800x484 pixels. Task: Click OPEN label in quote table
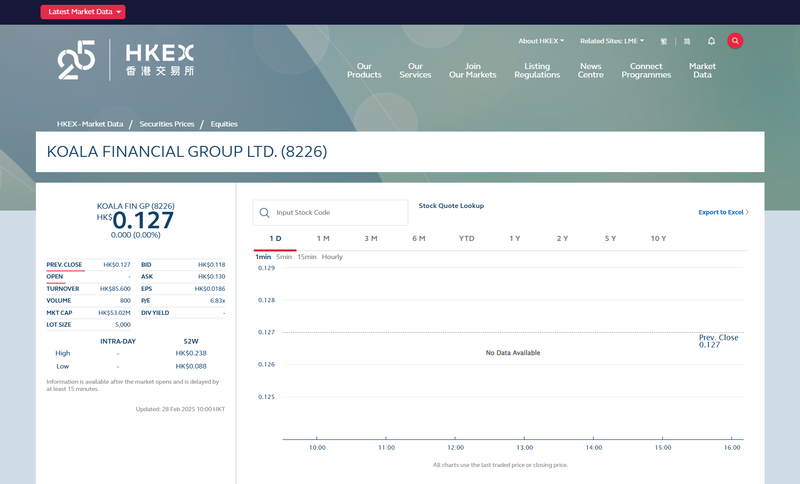pos(55,276)
